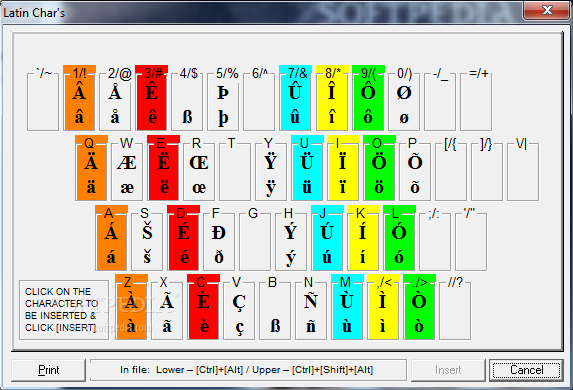Image resolution: width=573 pixels, height=390 pixels.
Task: Choose lowercase á on the A key
Action: 111,257
